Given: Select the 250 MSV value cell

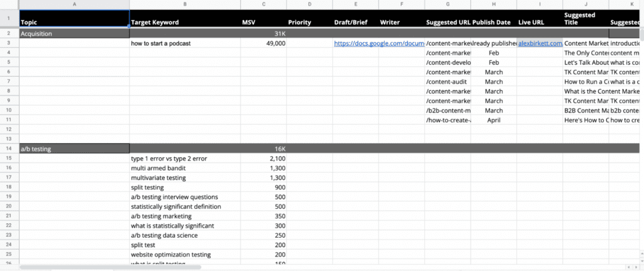Looking at the screenshot, I should pos(264,235).
